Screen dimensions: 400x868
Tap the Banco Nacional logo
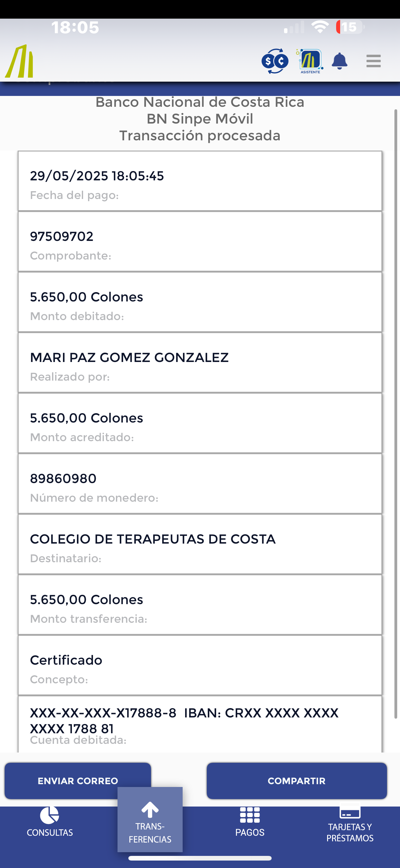tap(20, 61)
